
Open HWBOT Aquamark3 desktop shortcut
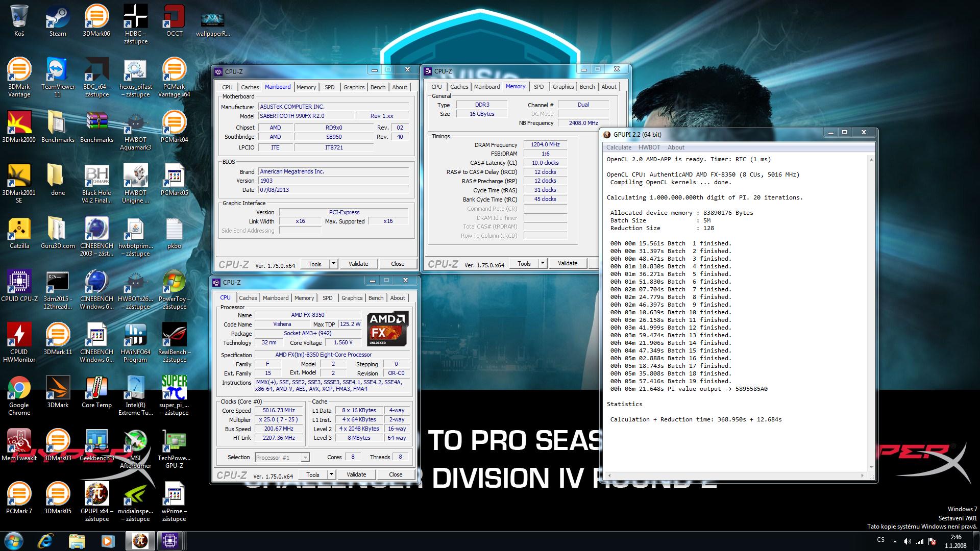point(135,131)
